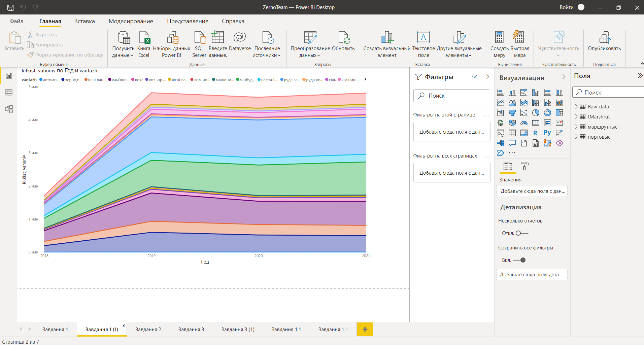Image resolution: width=644 pixels, height=345 pixels.
Task: Open Model view in left sidebar
Action: point(9,109)
